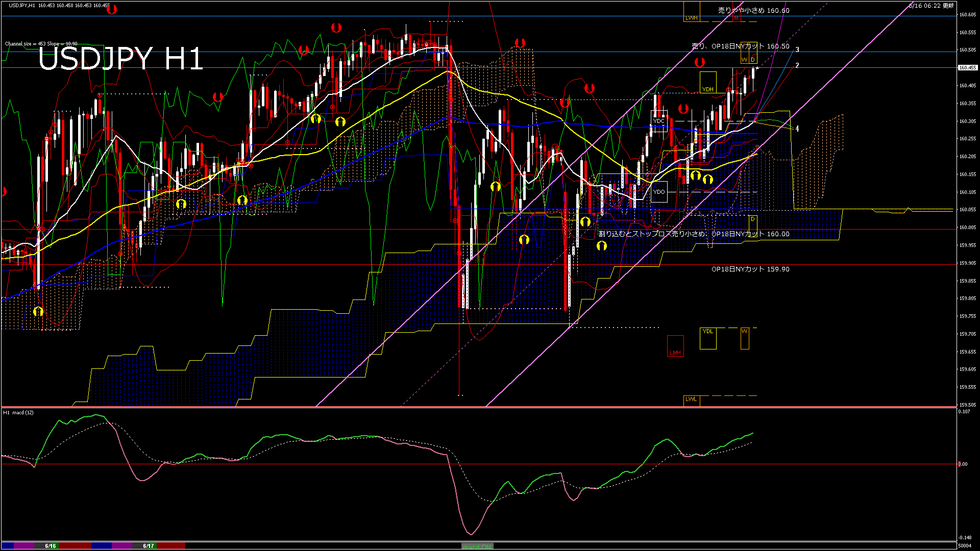Click the OP18日NYカット 159.90 annotation
This screenshot has width=980, height=551.
pos(750,269)
